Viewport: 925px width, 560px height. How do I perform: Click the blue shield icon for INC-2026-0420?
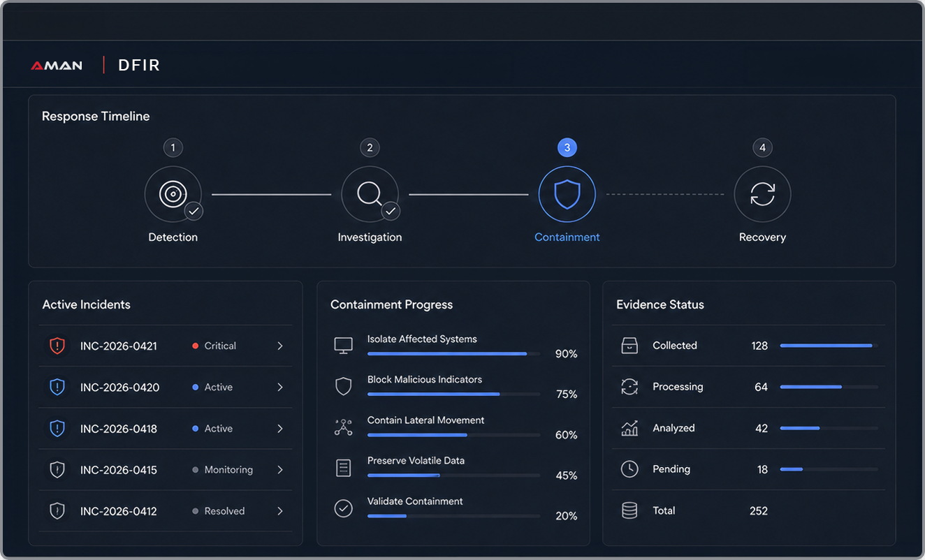tap(57, 387)
